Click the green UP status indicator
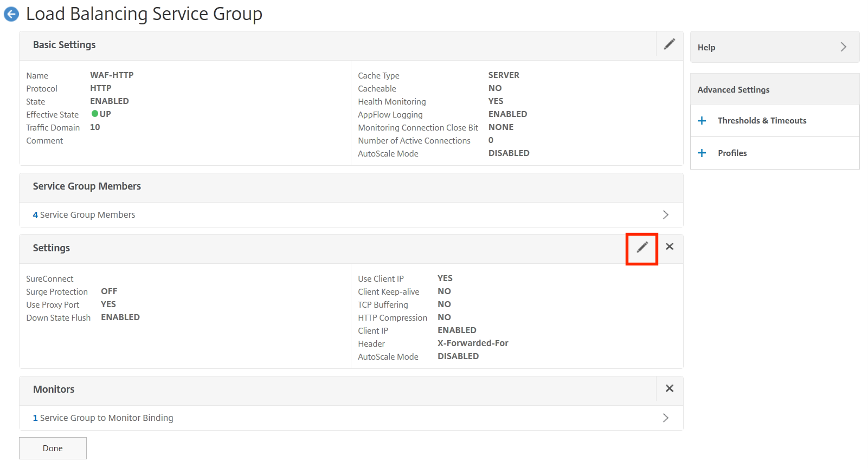 click(x=95, y=114)
